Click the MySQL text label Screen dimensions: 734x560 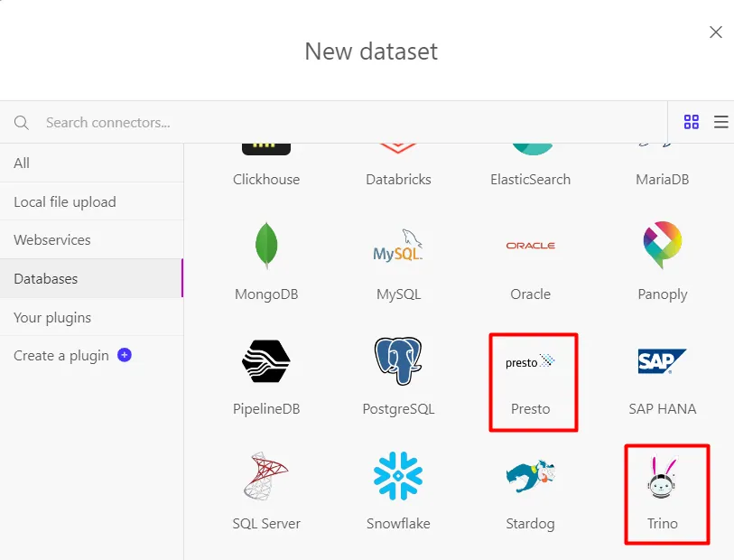[x=398, y=294]
